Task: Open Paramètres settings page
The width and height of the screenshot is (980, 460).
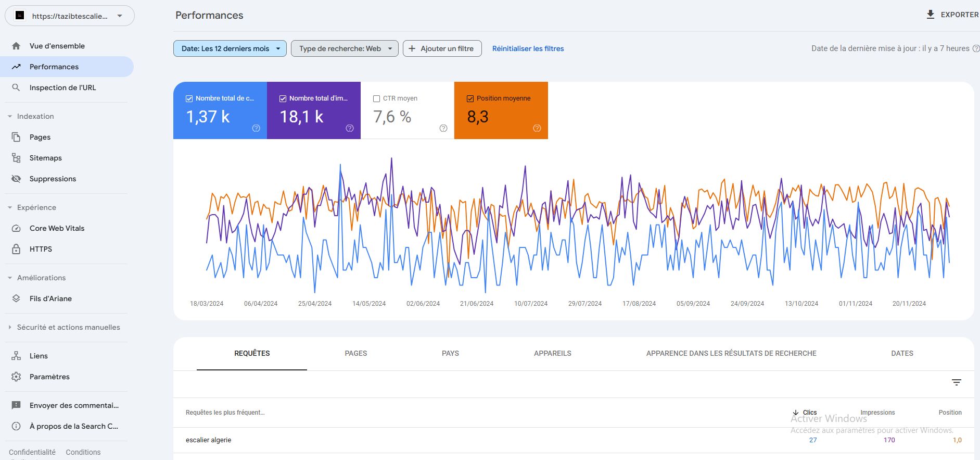Action: pos(49,377)
